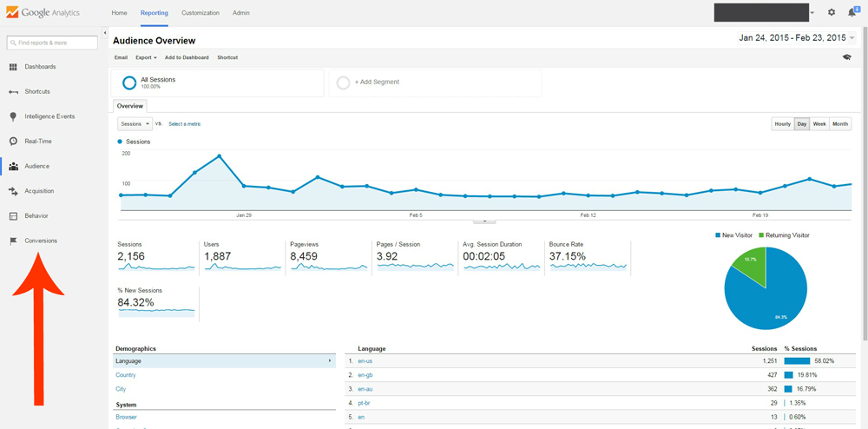Switch graph to Hourly view
The width and height of the screenshot is (868, 429).
782,124
